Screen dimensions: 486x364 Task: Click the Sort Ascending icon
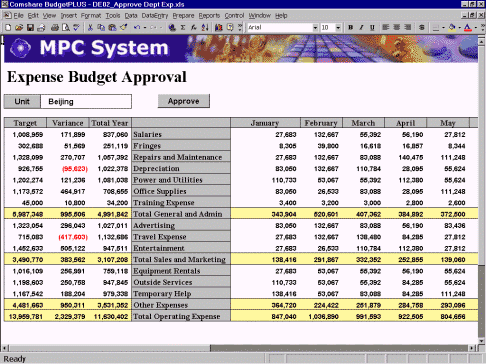point(205,28)
